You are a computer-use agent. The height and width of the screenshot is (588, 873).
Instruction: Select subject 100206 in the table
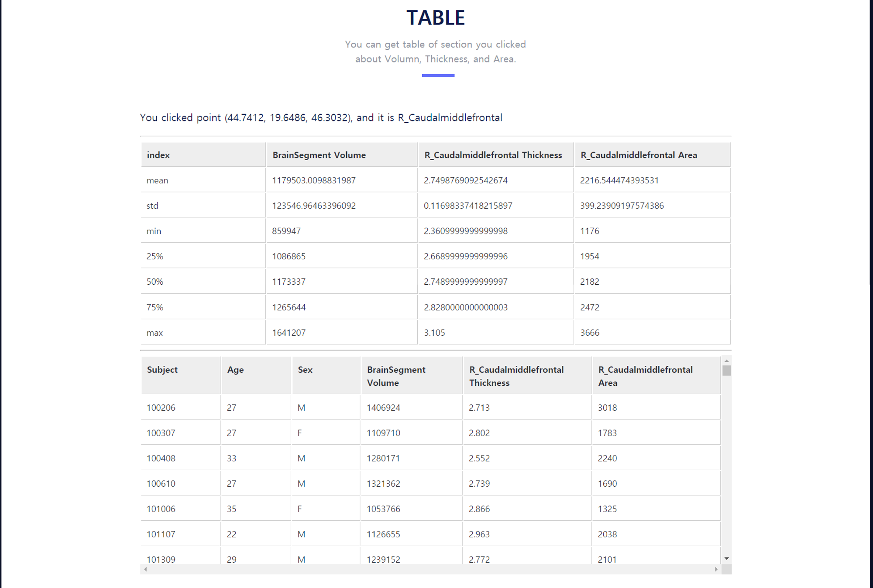coord(161,407)
